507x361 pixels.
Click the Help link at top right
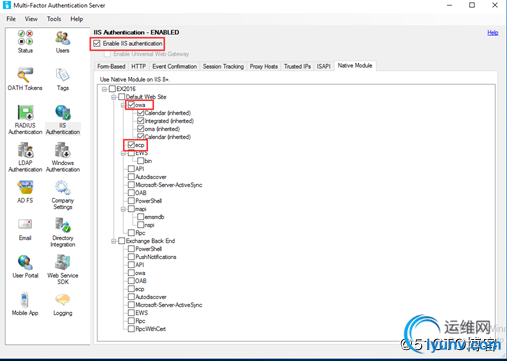493,33
